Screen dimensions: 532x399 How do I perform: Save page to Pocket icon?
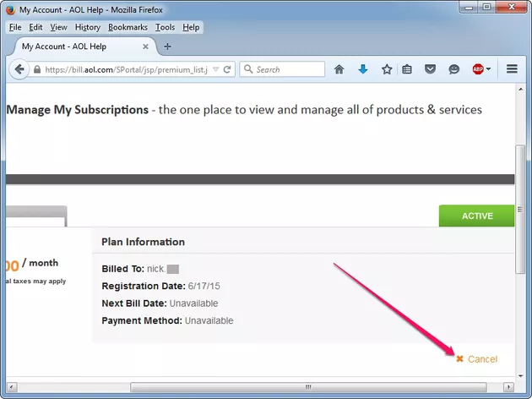tap(430, 69)
